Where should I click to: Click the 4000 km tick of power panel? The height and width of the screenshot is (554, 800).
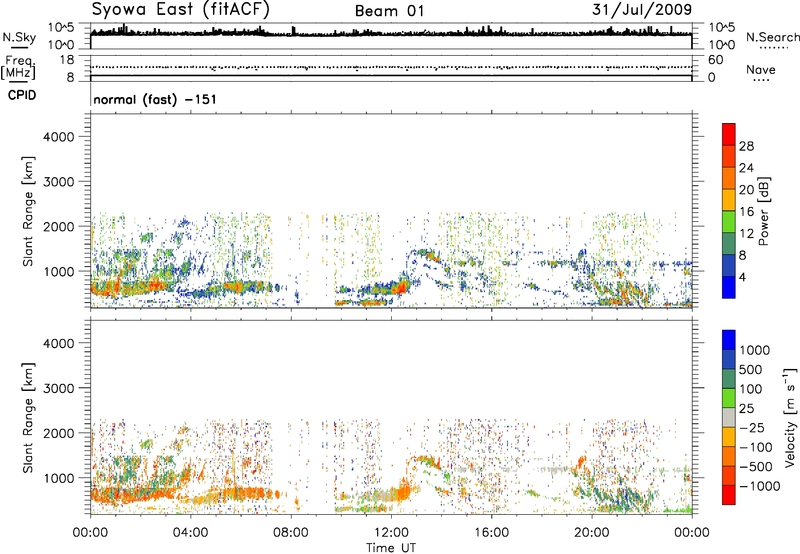point(58,137)
